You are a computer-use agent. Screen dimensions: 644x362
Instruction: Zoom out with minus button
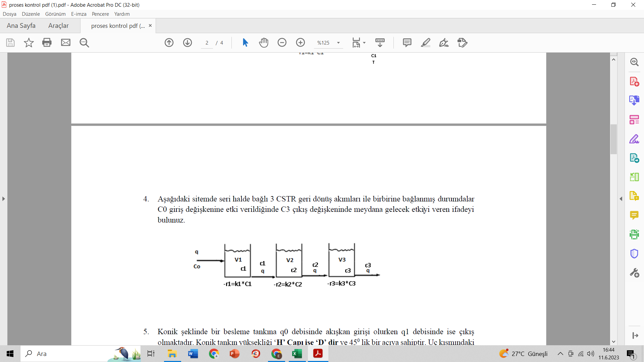(x=282, y=43)
